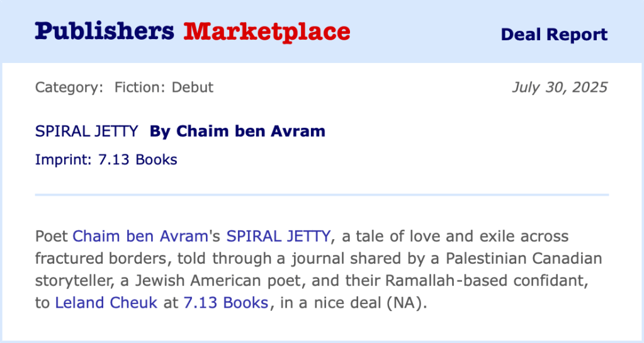Click the "Category:" label

point(69,87)
